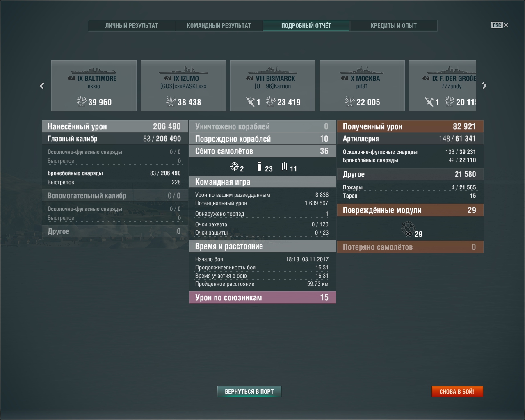The image size is (525, 420).
Task: Click the Сбито самолётов row
Action: pyautogui.click(x=262, y=151)
